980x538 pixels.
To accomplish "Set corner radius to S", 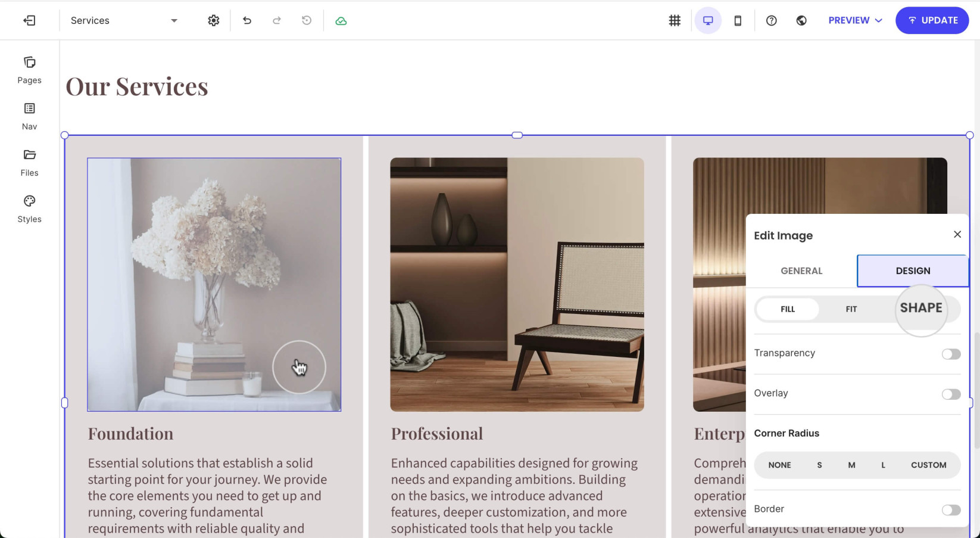I will pyautogui.click(x=819, y=465).
